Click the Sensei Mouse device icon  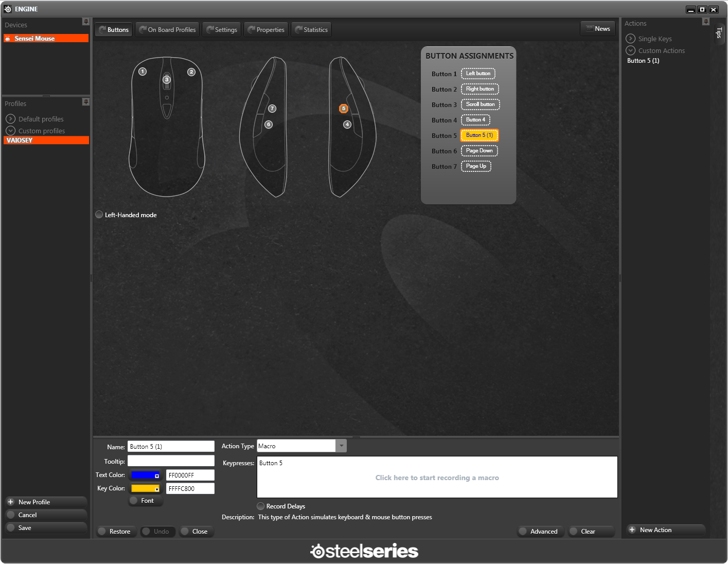click(x=8, y=39)
